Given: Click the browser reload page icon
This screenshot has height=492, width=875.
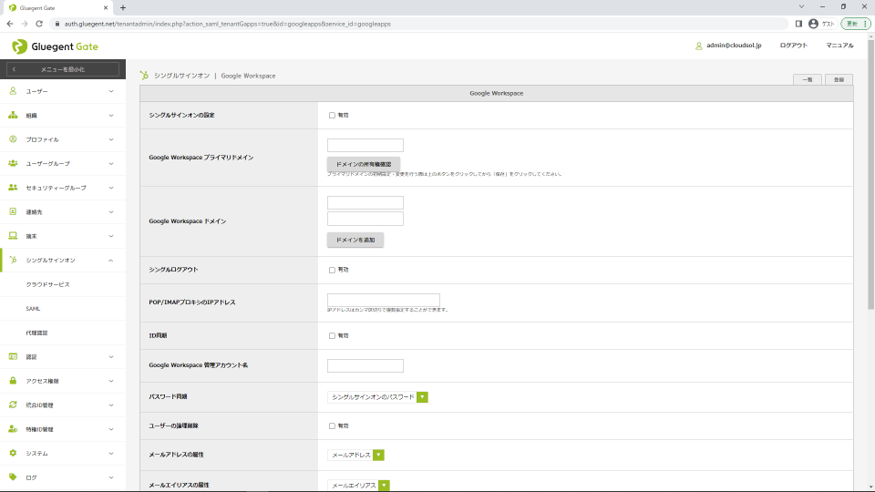Looking at the screenshot, I should point(39,24).
